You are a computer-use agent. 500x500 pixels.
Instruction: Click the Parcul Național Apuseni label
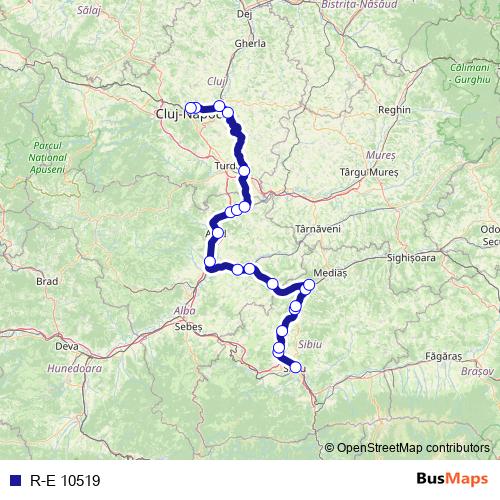point(47,157)
